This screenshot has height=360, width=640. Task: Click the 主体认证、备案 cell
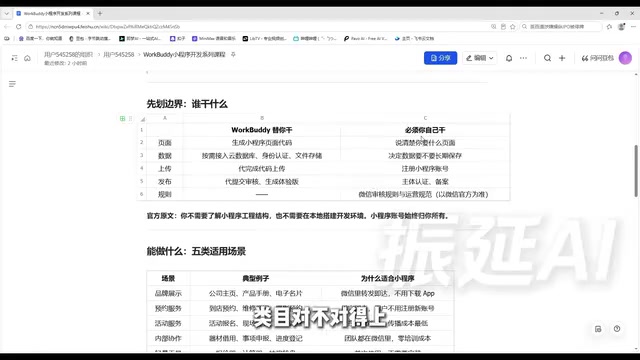click(x=425, y=182)
